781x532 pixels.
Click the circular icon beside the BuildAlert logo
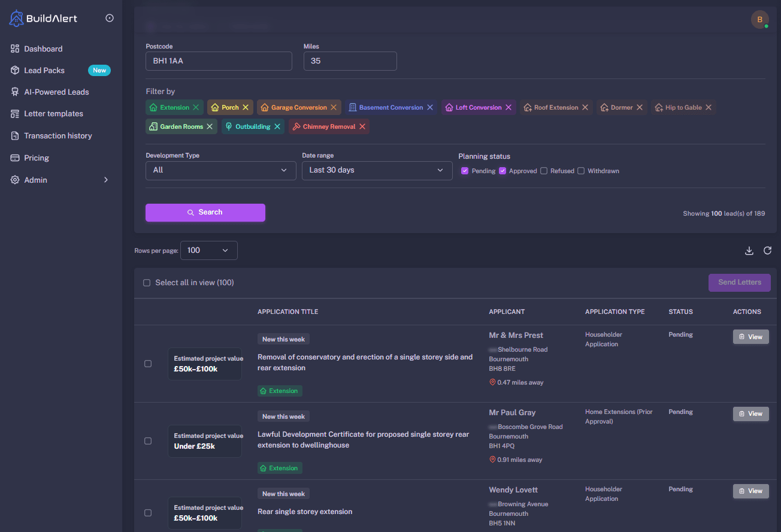pos(110,17)
